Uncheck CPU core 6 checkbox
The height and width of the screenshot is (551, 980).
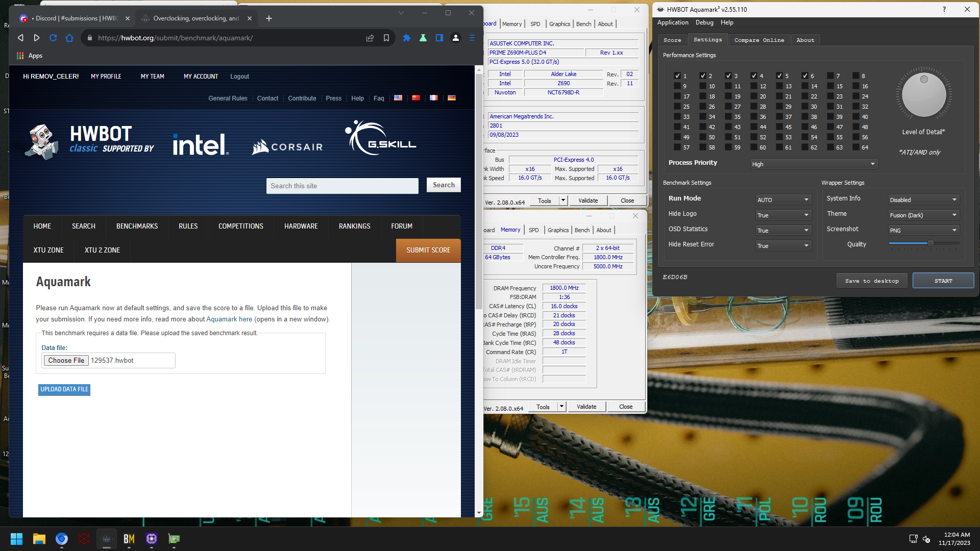point(805,76)
